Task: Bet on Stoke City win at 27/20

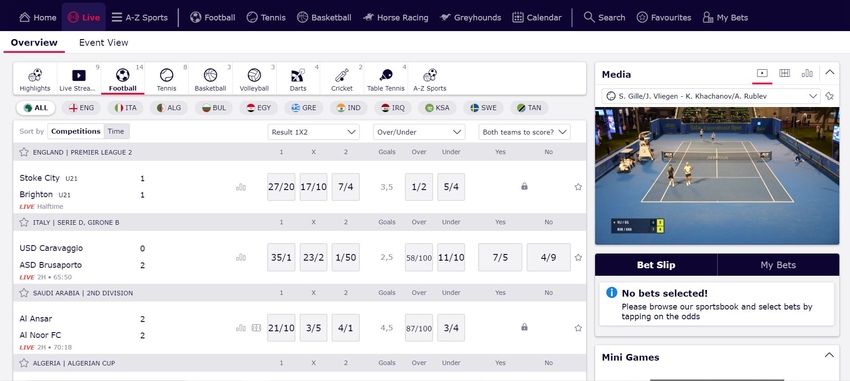Action: 281,187
